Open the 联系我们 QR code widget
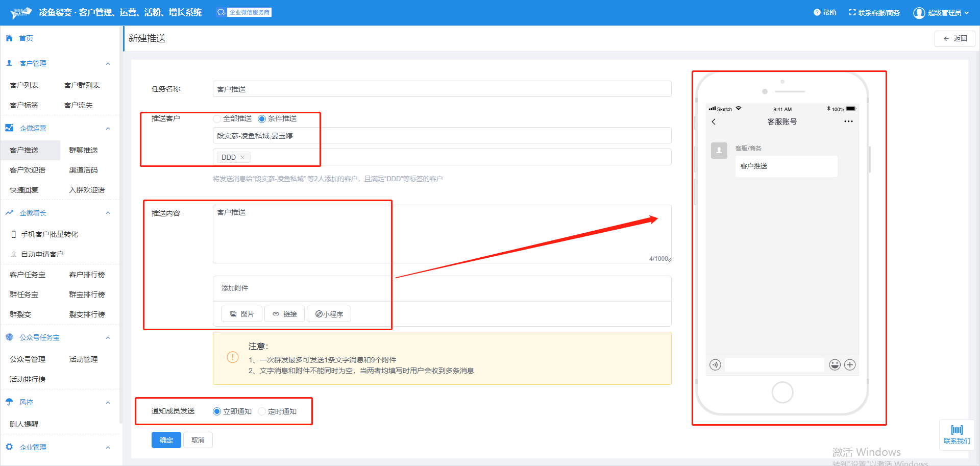980x466 pixels. [x=957, y=434]
